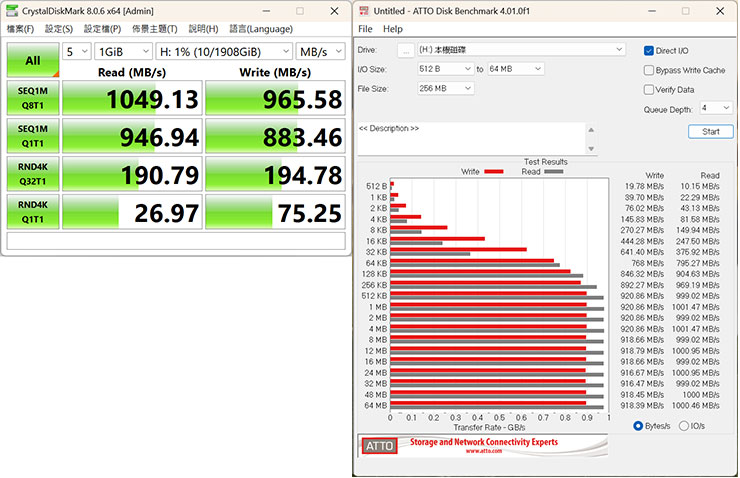Start the RND4K Q32T1 test
Image resolution: width=740 pixels, height=478 pixels.
33,174
